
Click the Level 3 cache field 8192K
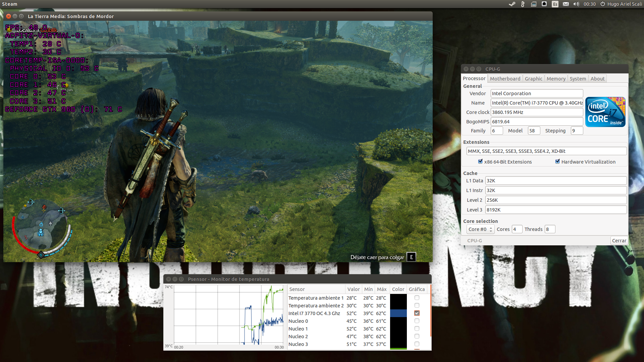(x=556, y=210)
